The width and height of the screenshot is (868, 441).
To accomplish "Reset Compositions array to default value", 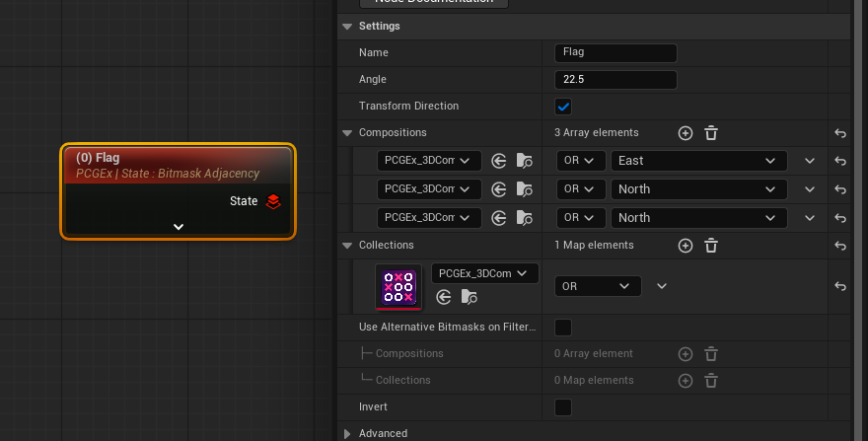I will coord(840,133).
